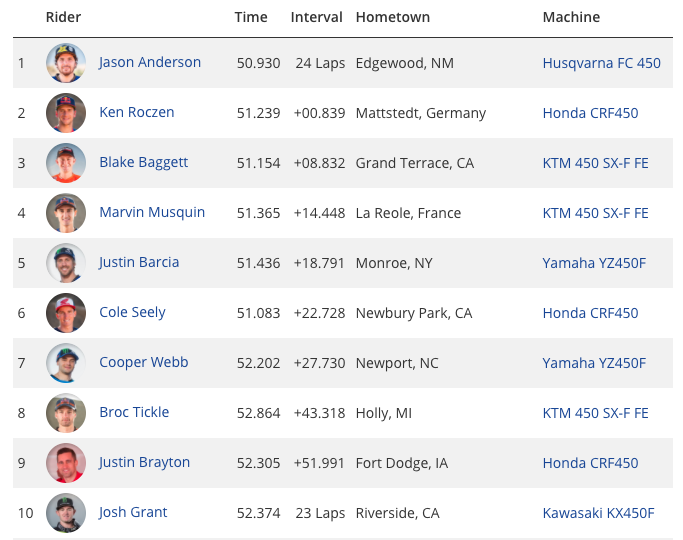Viewport: 683px width, 540px height.
Task: Open Jason Anderson's avatar photo
Action: pyautogui.click(x=66, y=63)
